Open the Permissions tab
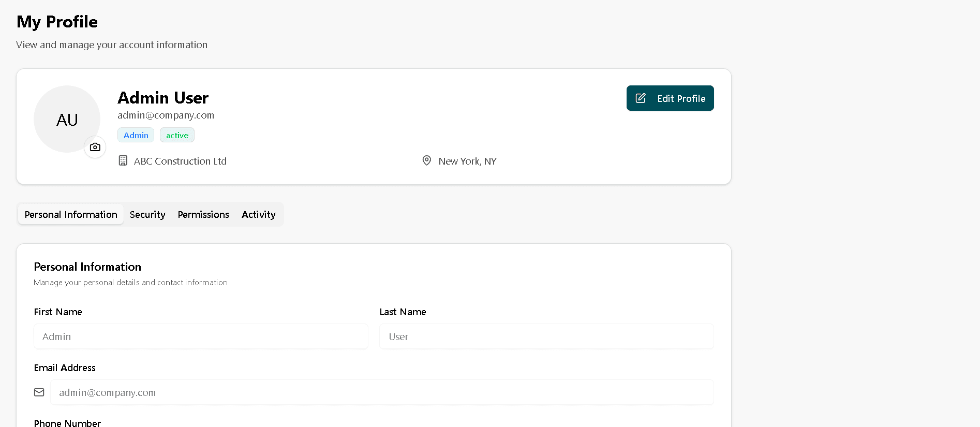 [x=203, y=214]
